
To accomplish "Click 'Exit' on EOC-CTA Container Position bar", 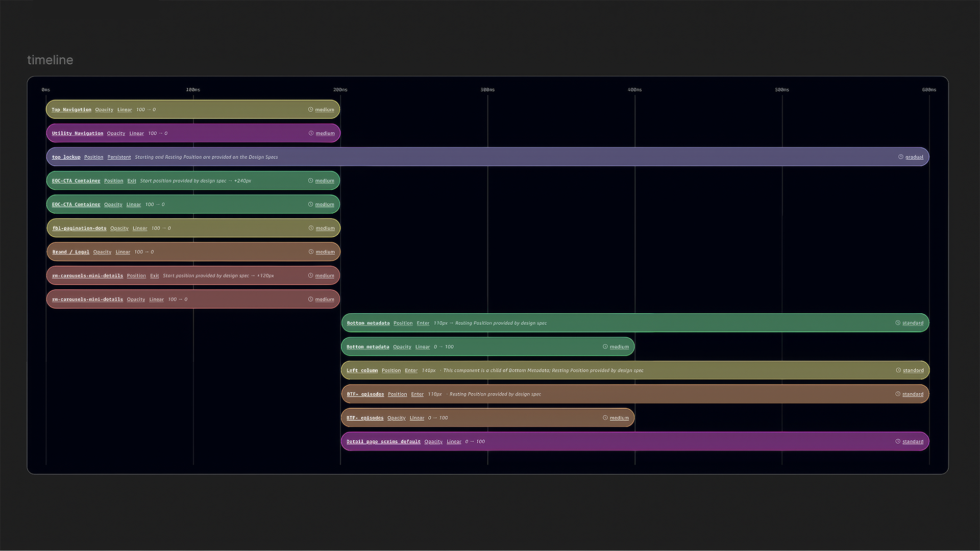I will (132, 181).
